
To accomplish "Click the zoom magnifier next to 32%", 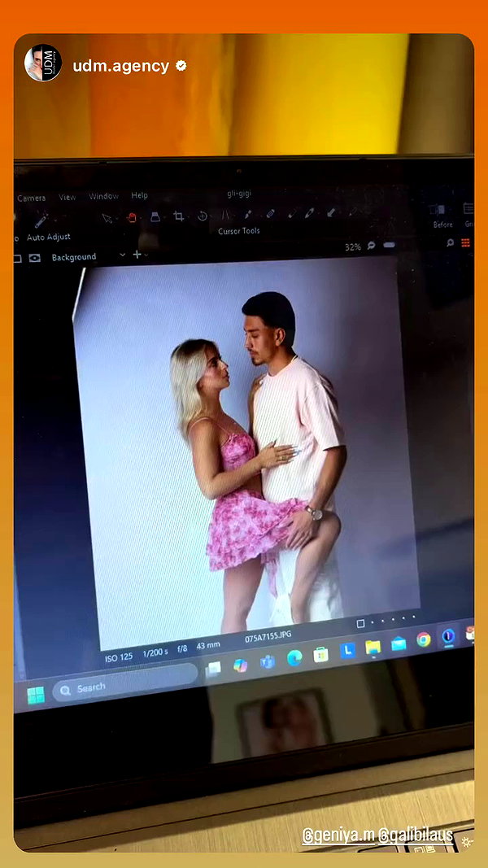I will click(x=371, y=245).
